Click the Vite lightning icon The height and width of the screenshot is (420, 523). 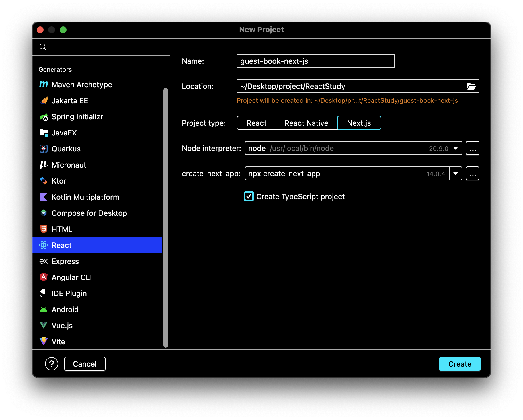click(44, 341)
